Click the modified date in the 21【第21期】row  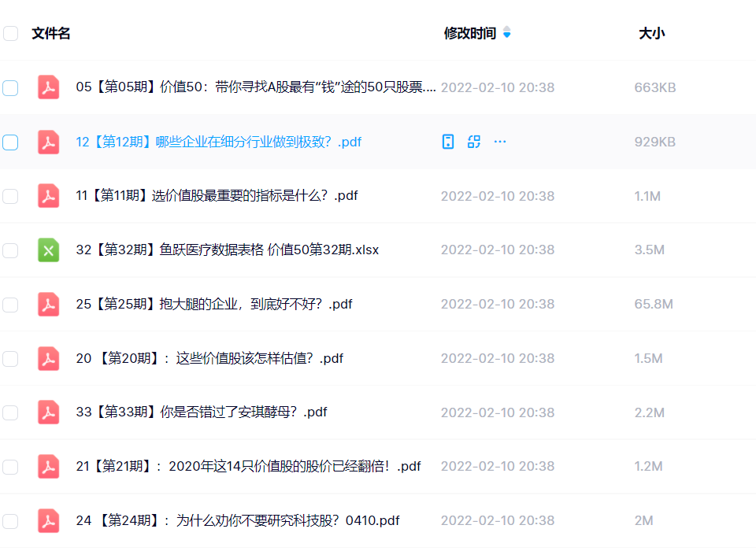[x=498, y=467]
